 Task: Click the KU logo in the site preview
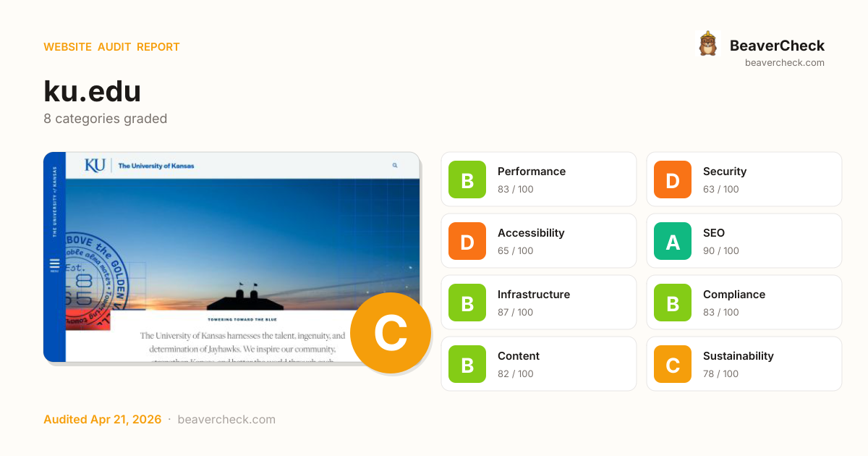point(95,165)
